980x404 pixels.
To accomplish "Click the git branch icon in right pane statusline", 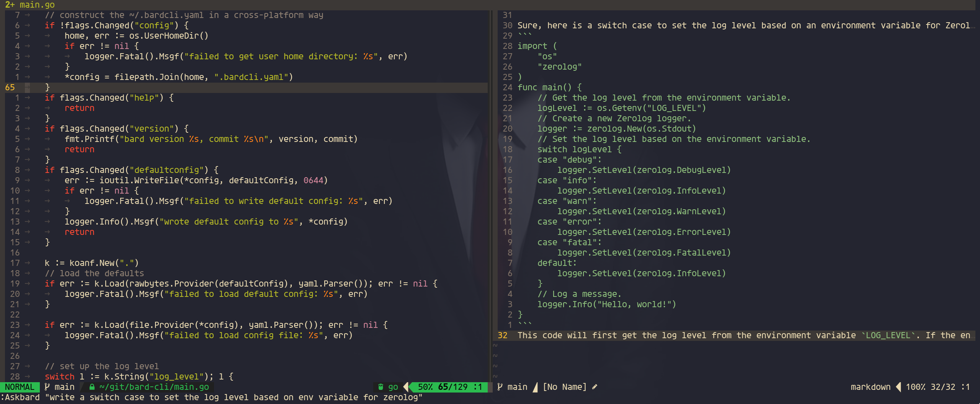I will pyautogui.click(x=500, y=387).
